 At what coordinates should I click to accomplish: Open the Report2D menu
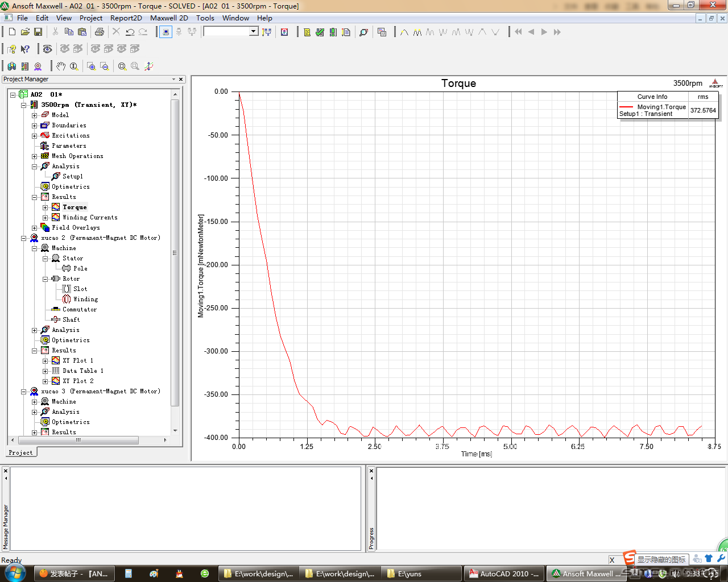pos(126,18)
